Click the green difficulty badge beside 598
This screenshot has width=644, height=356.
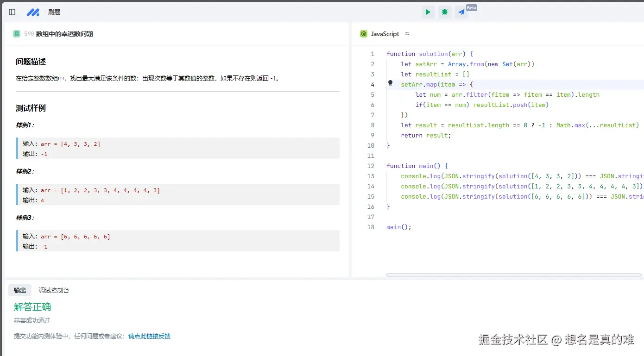point(17,34)
